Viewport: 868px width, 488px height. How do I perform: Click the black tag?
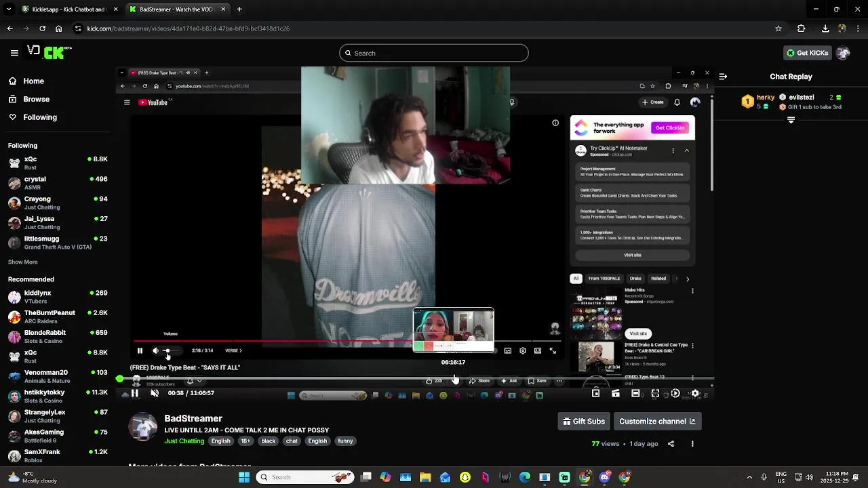click(x=269, y=441)
